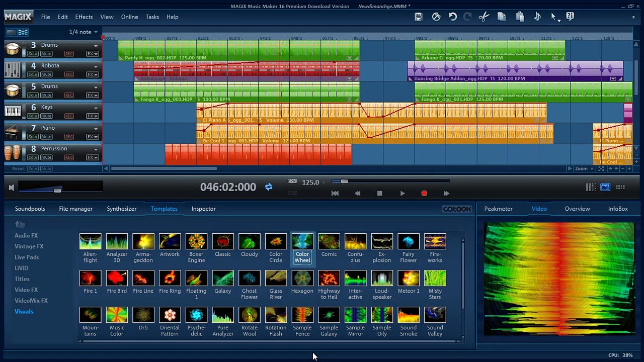644x362 pixels.
Task: Open the FX dropdown on track 3 Drums
Action: click(93, 54)
